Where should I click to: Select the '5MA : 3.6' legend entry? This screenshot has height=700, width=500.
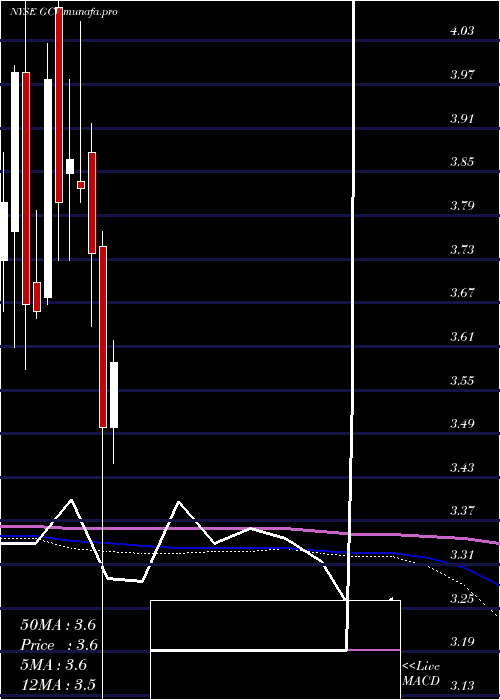pos(54,665)
